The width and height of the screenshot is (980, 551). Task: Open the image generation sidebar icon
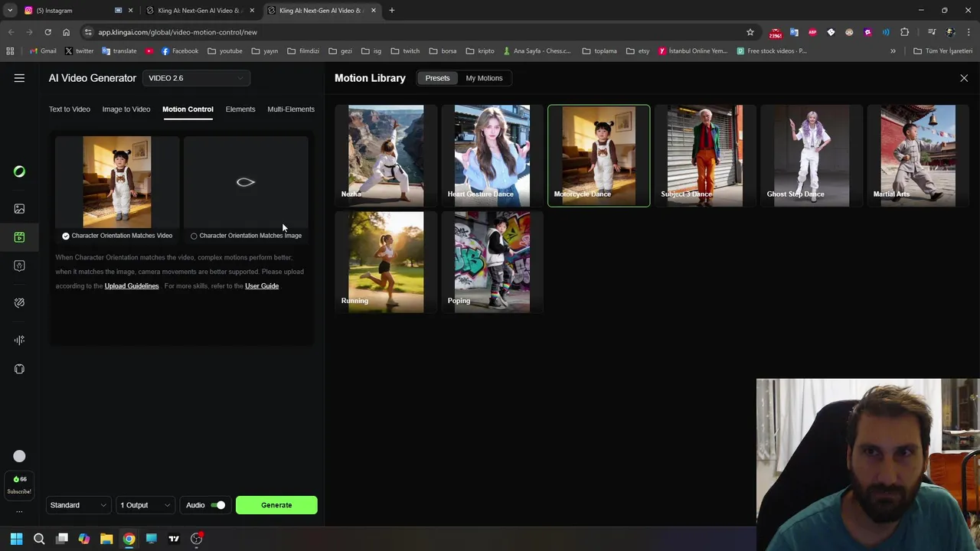click(19, 208)
